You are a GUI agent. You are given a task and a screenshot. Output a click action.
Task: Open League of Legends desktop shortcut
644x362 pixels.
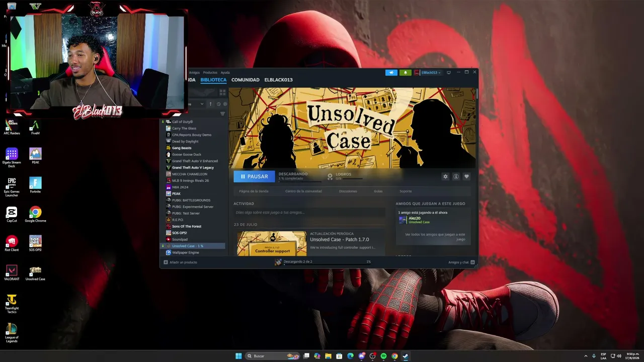click(x=12, y=333)
